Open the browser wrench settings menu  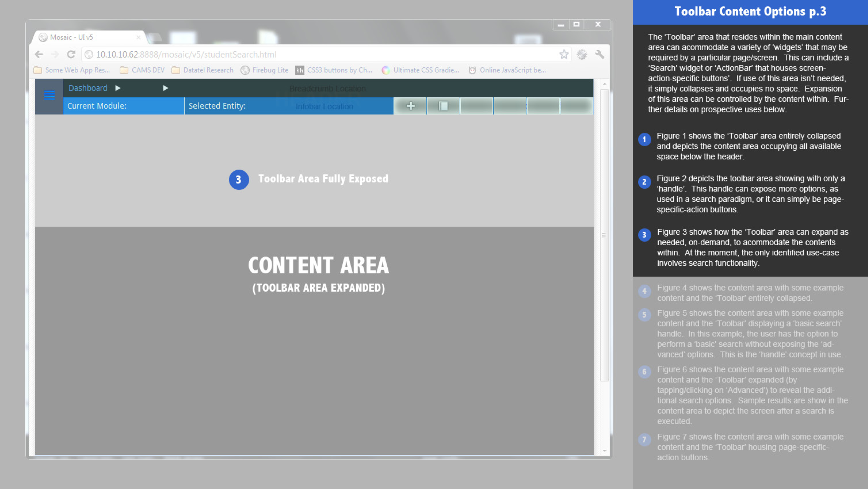[x=600, y=54]
